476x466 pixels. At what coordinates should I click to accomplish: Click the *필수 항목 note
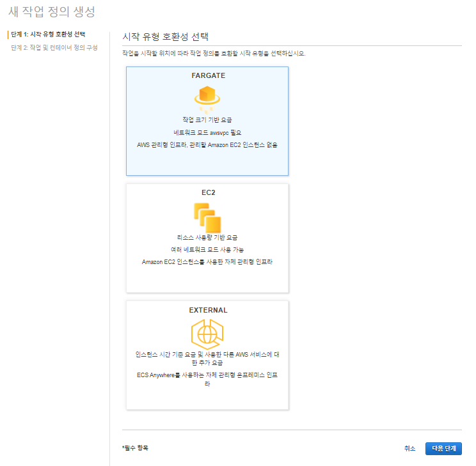135,448
